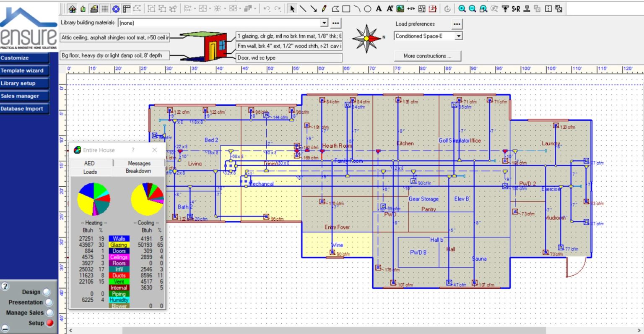
Task: Select the Design mode radio button
Action: pyautogui.click(x=47, y=292)
